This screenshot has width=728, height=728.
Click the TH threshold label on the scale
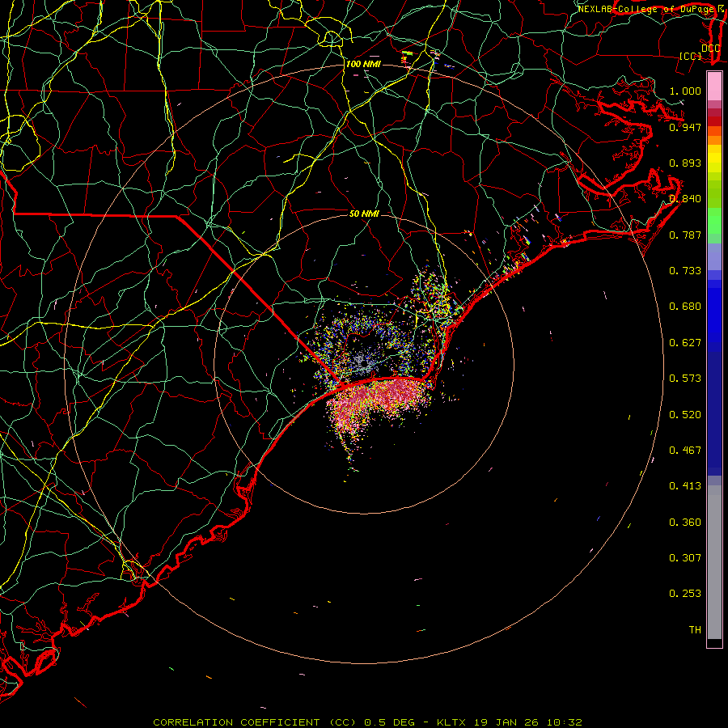[695, 630]
